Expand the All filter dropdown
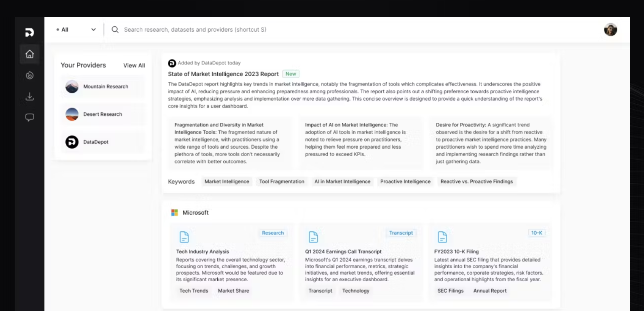The image size is (644, 311). point(76,29)
